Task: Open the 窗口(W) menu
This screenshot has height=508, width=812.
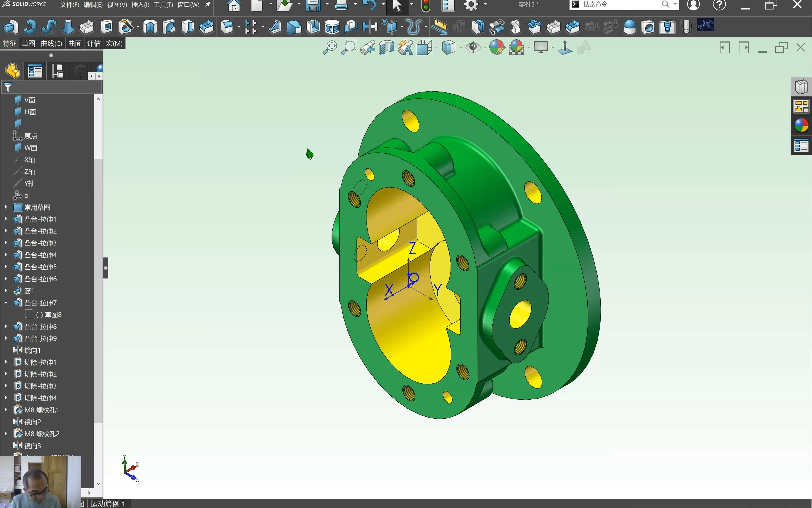Action: [x=188, y=5]
